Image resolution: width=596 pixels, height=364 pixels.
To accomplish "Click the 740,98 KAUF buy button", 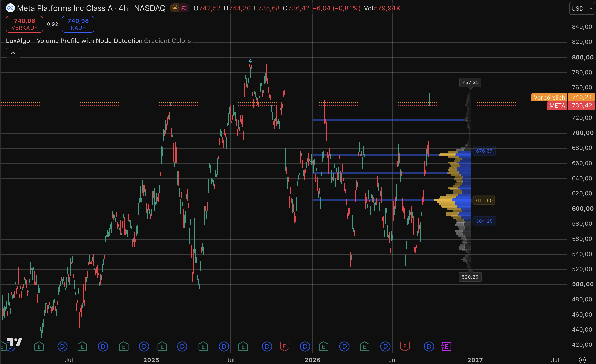I will click(78, 24).
